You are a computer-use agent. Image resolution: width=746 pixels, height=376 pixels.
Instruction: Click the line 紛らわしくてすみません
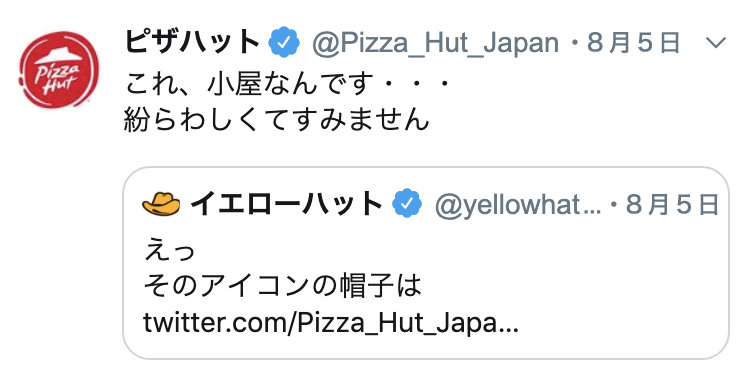(x=277, y=119)
